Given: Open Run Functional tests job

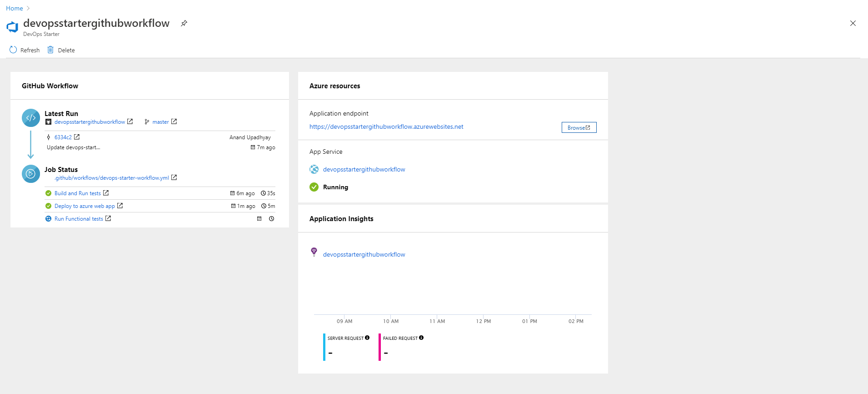Looking at the screenshot, I should coord(79,219).
